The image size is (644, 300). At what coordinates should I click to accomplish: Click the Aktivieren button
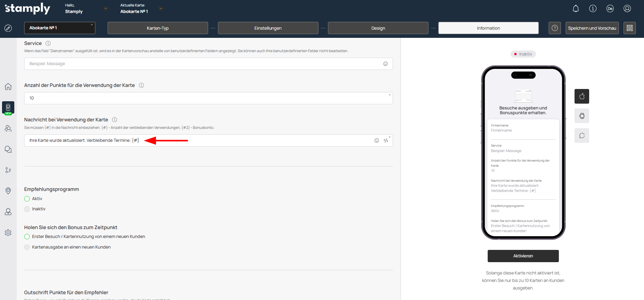point(523,256)
